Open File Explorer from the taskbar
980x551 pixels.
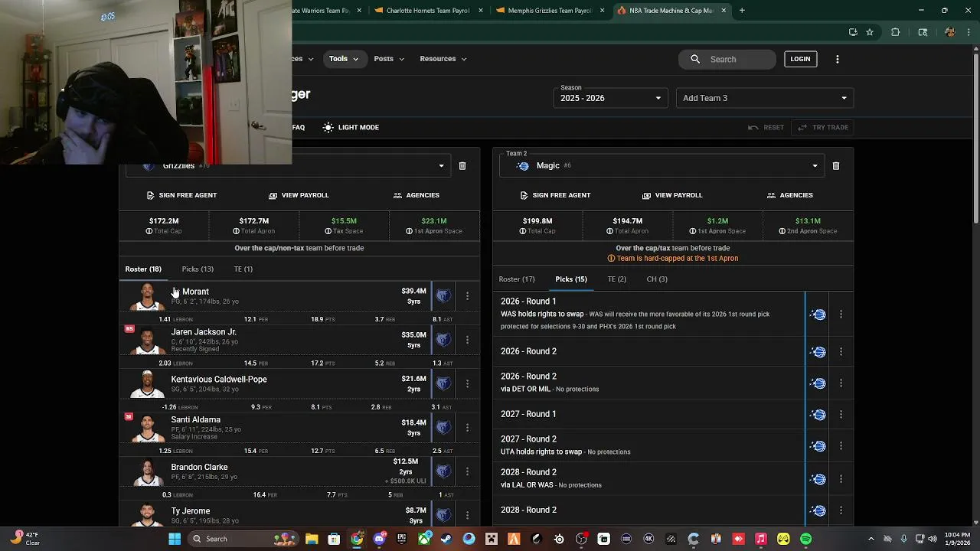pyautogui.click(x=312, y=539)
